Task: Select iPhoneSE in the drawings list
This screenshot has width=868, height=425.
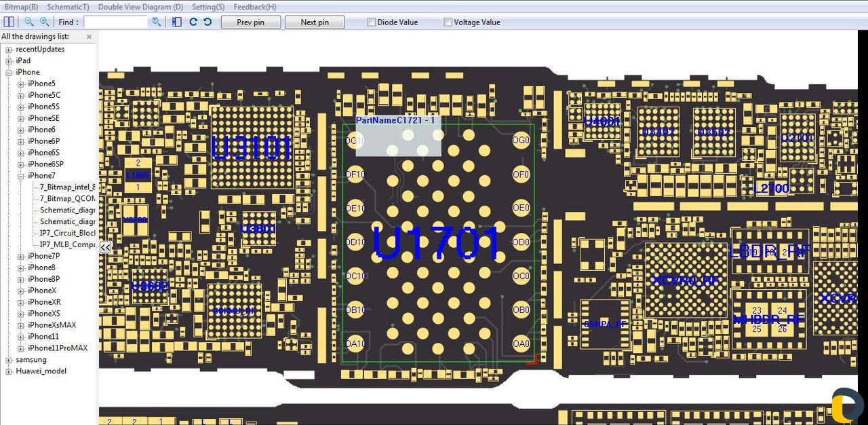Action: (43, 119)
